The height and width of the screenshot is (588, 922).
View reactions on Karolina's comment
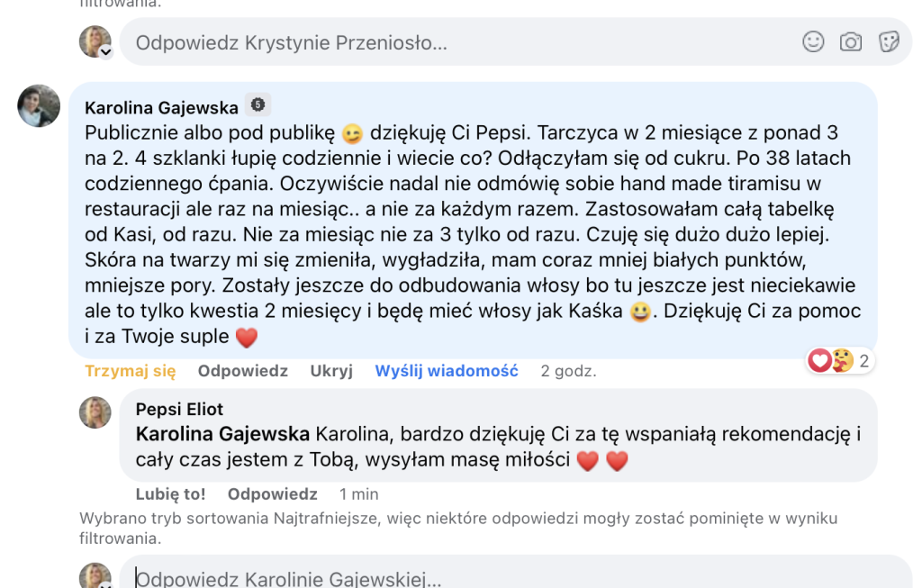(841, 361)
